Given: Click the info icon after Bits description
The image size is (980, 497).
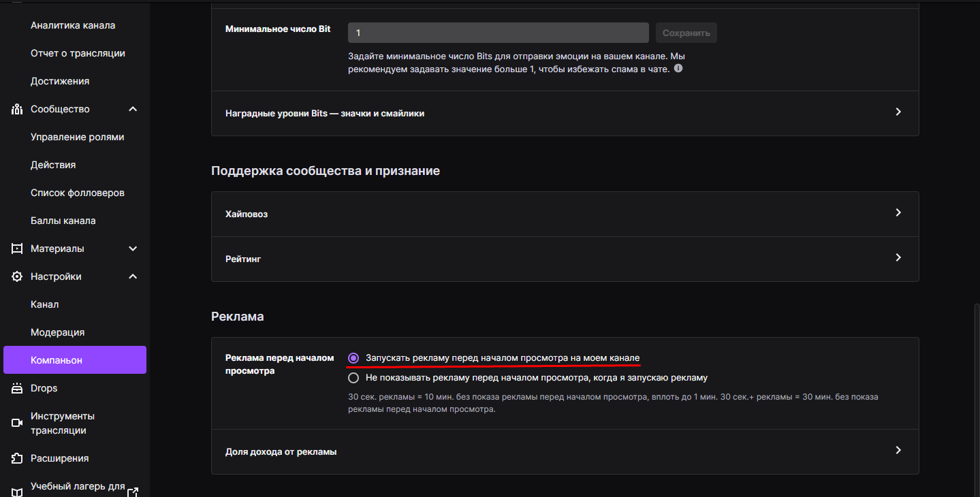Looking at the screenshot, I should [678, 69].
